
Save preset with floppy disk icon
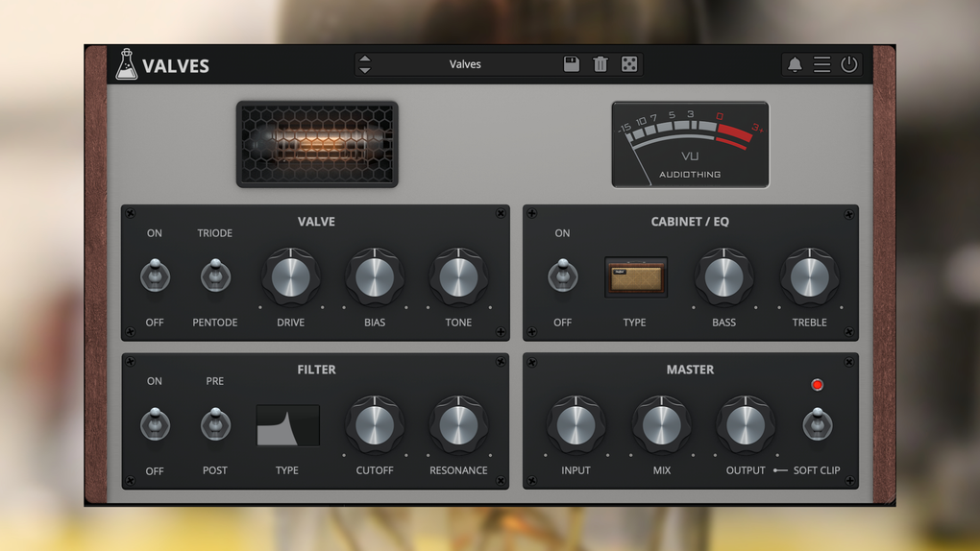(572, 63)
